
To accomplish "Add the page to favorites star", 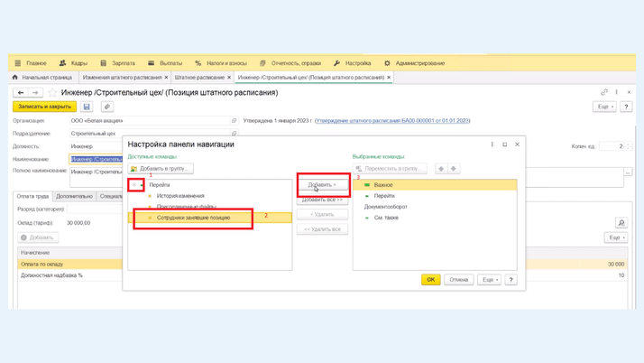I will (52, 93).
